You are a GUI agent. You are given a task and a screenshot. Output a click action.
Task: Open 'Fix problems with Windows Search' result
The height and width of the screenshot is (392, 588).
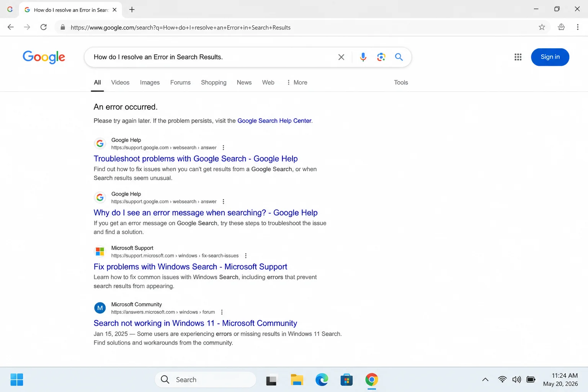190,266
